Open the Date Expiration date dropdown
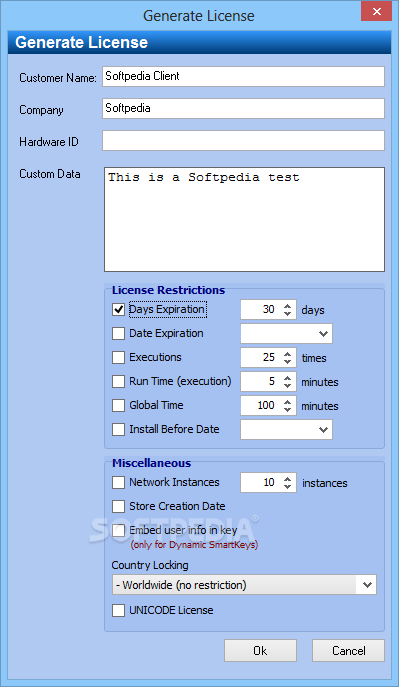This screenshot has height=687, width=399. [324, 334]
